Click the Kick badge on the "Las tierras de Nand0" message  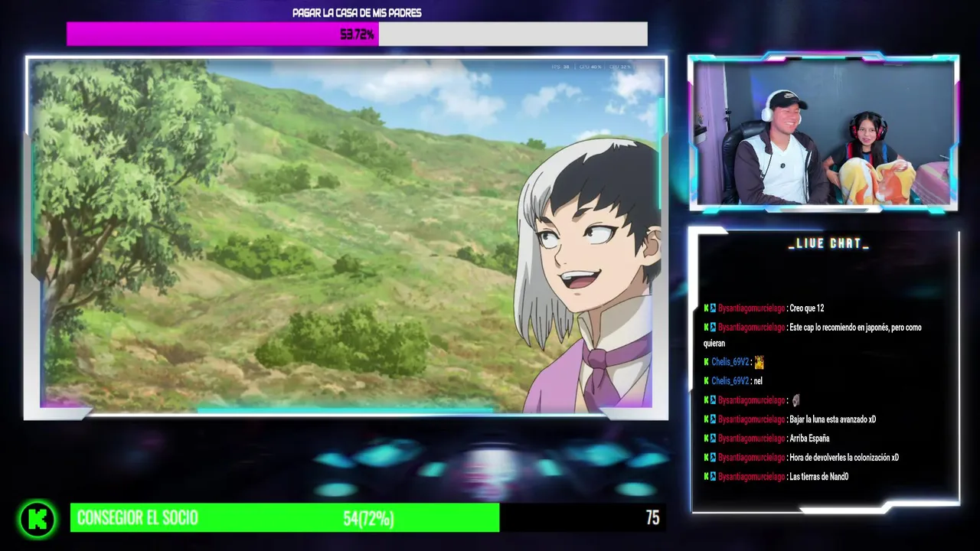coord(707,477)
